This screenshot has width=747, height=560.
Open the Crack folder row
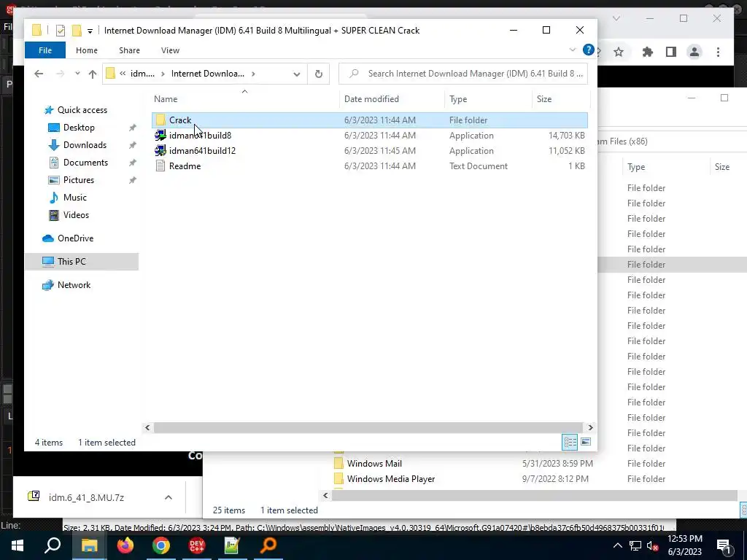370,120
